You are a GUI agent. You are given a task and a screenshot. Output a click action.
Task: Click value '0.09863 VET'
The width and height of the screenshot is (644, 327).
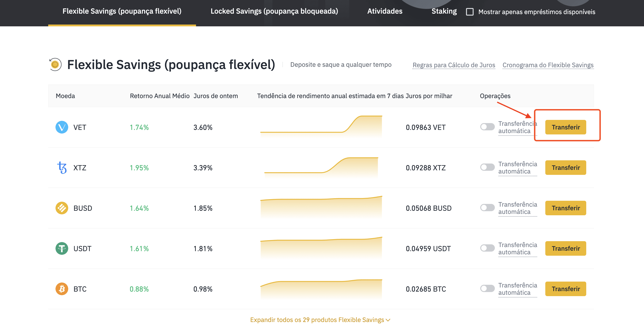[426, 128]
